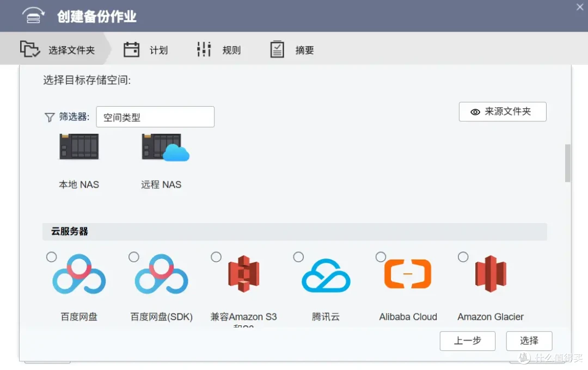The width and height of the screenshot is (588, 370).
Task: Choose the Alibaba Cloud logo icon
Action: click(408, 274)
